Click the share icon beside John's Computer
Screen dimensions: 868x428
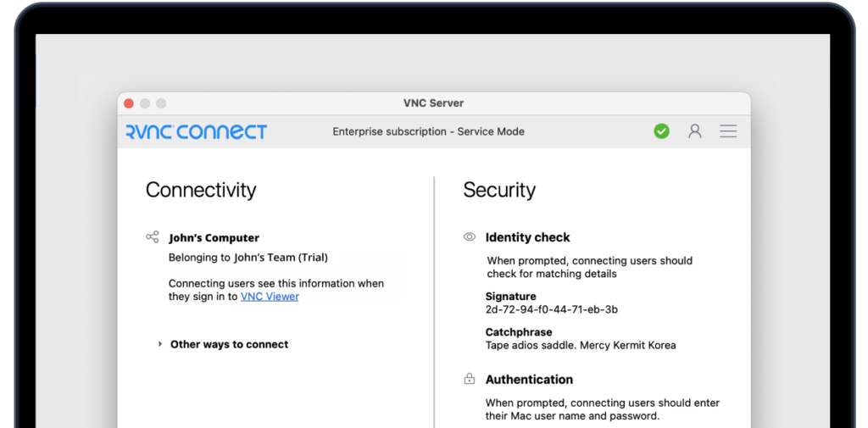153,237
